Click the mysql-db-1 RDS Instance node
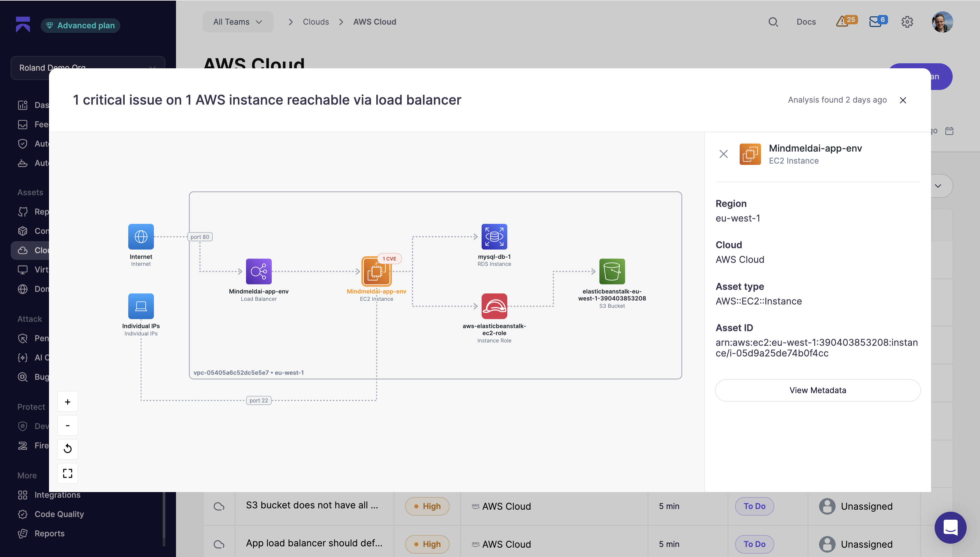 (494, 237)
